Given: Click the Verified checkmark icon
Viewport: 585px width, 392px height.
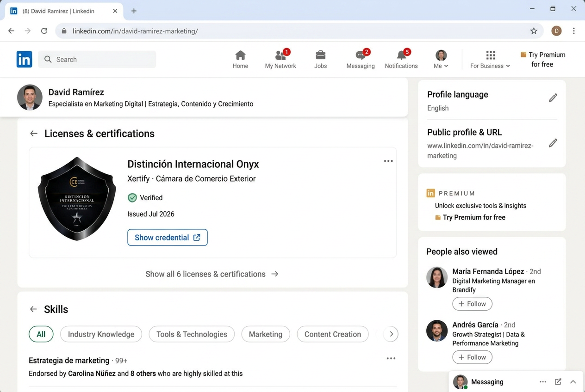Looking at the screenshot, I should coord(132,198).
